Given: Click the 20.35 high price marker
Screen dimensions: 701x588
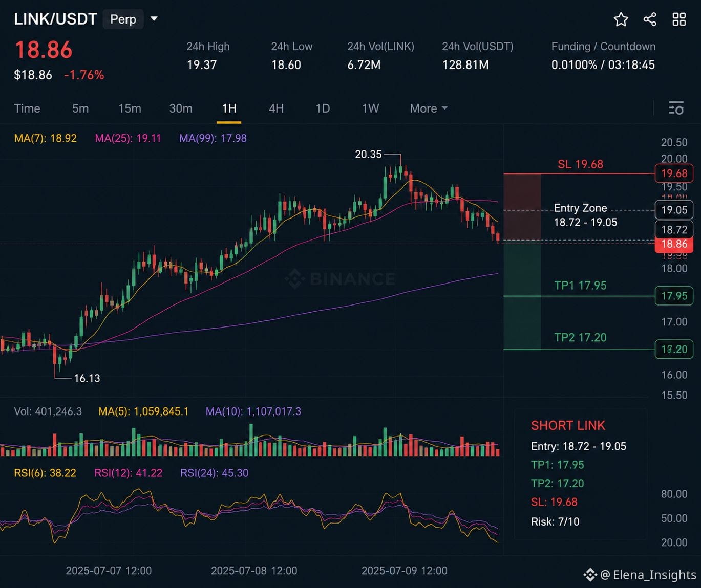Looking at the screenshot, I should tap(368, 154).
